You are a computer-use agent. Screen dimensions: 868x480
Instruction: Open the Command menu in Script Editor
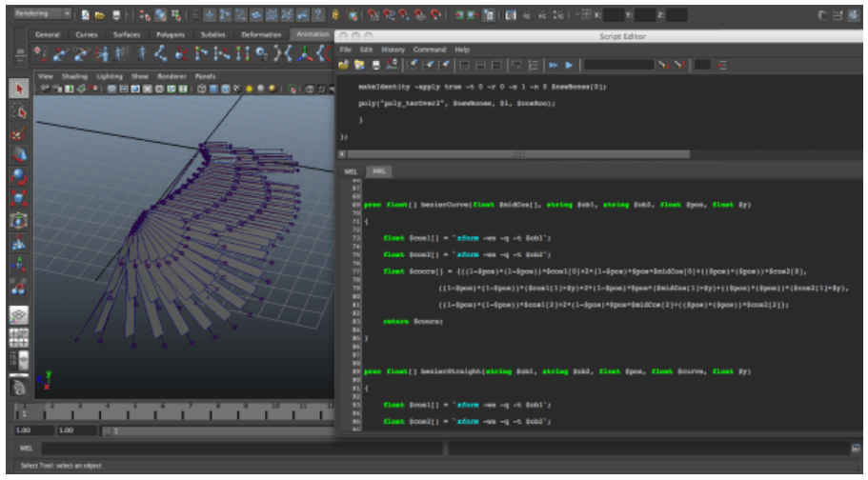(x=429, y=49)
